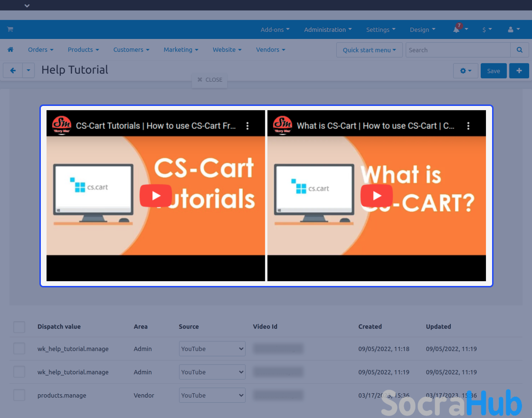This screenshot has width=532, height=418.
Task: Click the search magnifier button
Action: click(519, 50)
